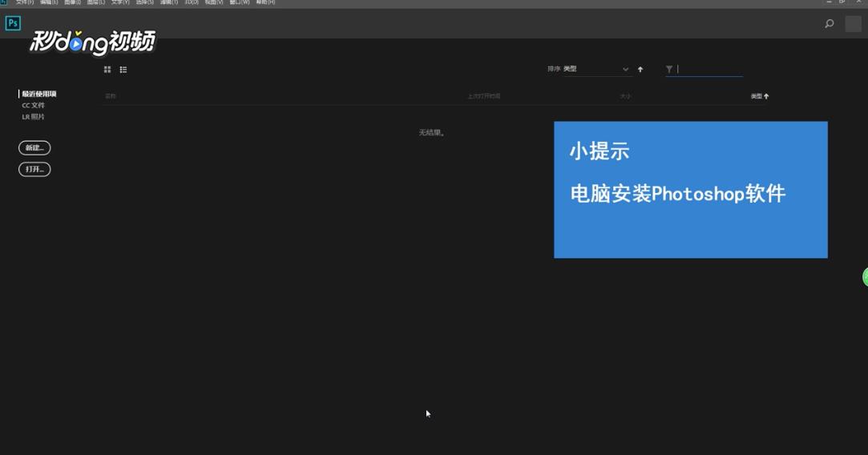Select CC 文件 in the sidebar
This screenshot has height=455, width=868.
(33, 105)
